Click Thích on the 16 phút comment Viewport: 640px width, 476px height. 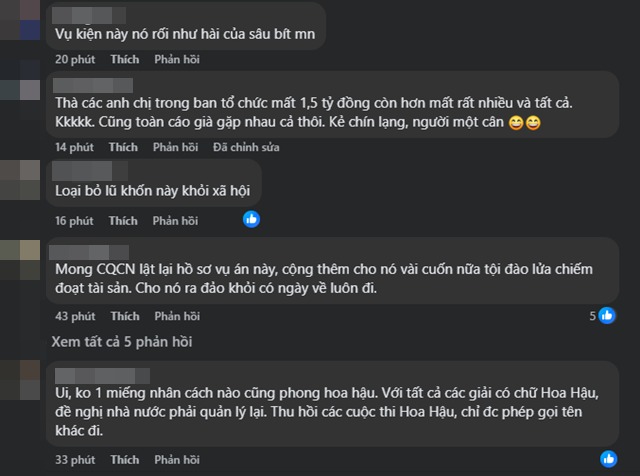click(x=124, y=220)
